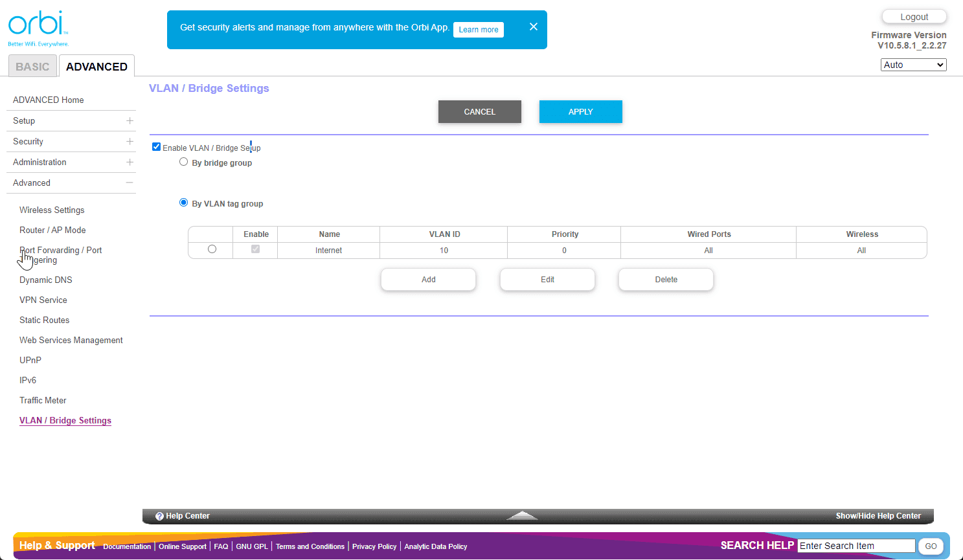This screenshot has height=560, width=963.
Task: Expand help panel using the up arrow
Action: [522, 515]
